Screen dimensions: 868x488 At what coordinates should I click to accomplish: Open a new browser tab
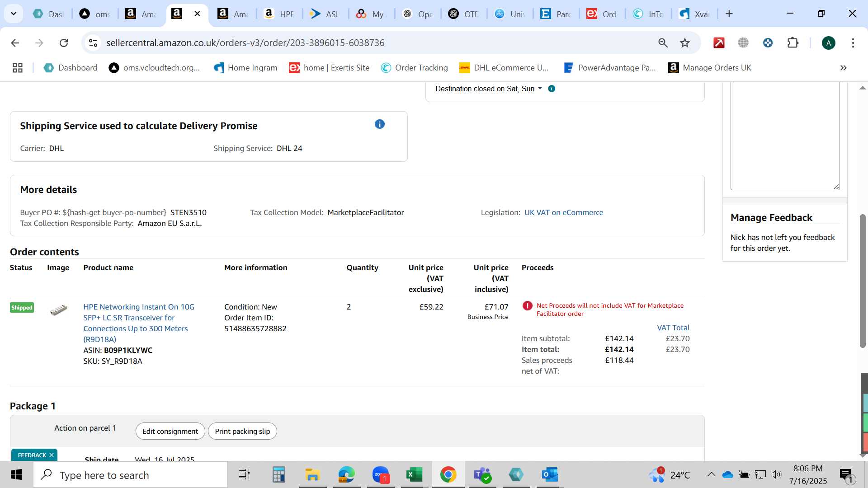(x=729, y=14)
